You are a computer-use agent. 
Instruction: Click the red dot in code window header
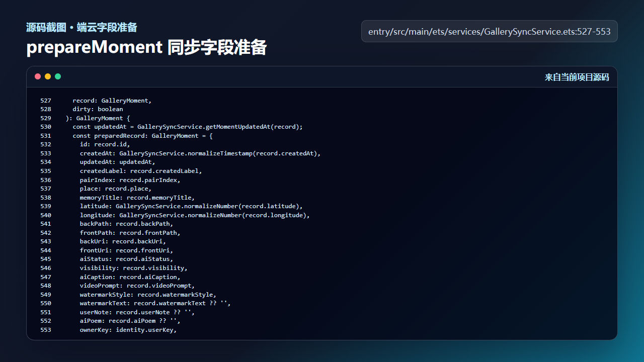[38, 76]
